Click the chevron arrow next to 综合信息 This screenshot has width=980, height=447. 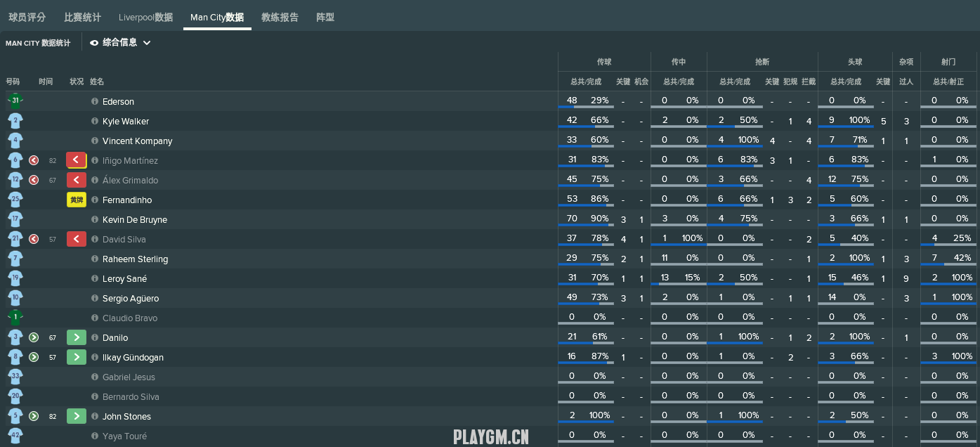click(x=147, y=43)
